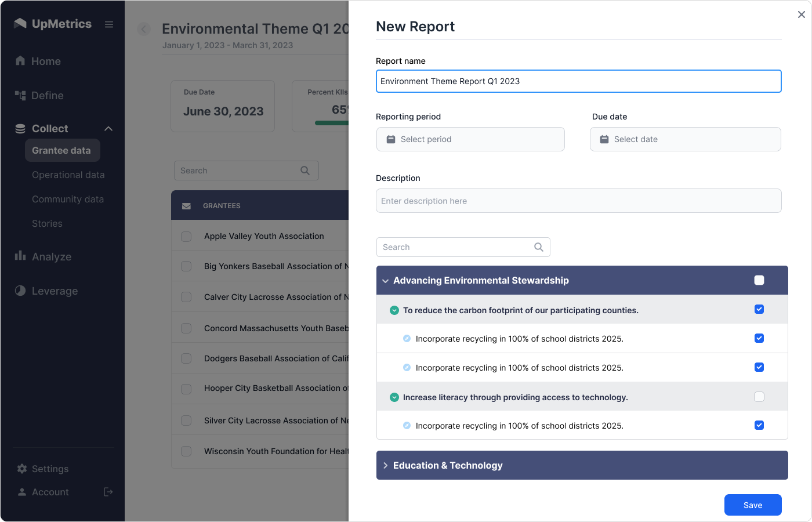The width and height of the screenshot is (812, 522).
Task: Open Leverage from the sidebar
Action: click(x=55, y=291)
